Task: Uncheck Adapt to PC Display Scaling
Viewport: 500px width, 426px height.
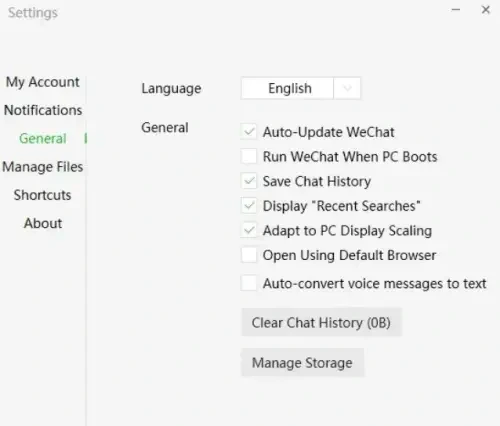Action: (x=249, y=230)
